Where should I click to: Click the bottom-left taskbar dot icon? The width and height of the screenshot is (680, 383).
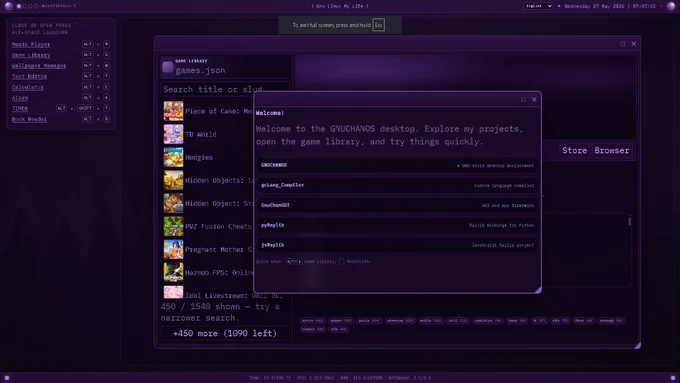coord(7,378)
